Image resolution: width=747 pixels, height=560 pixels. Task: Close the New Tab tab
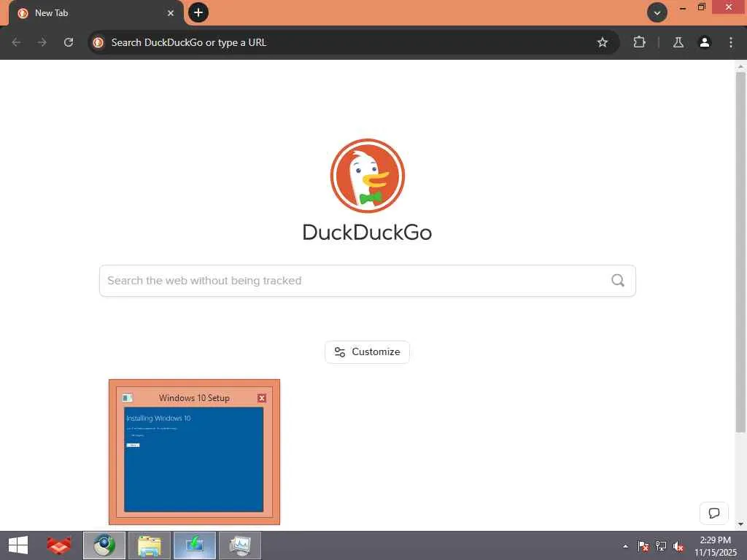tap(171, 13)
